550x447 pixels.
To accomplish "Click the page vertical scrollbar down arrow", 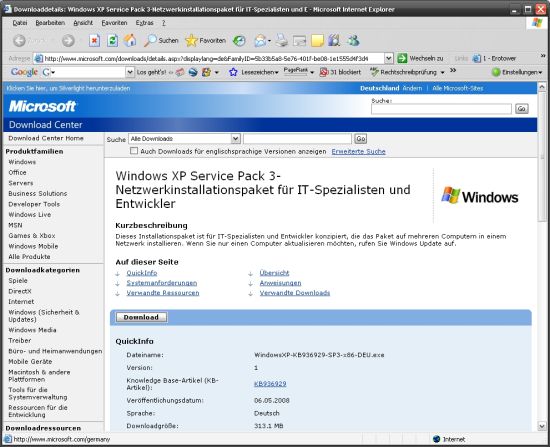I will pyautogui.click(x=542, y=427).
